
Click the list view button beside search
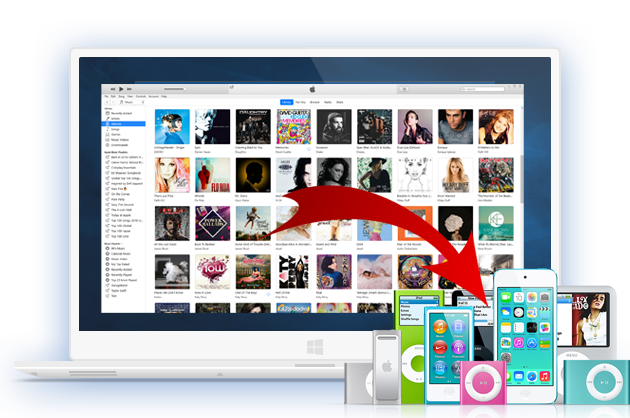(404, 89)
